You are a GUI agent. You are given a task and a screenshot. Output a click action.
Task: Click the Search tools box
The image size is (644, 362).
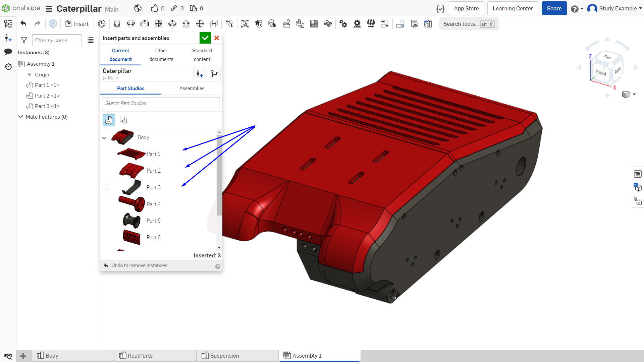point(469,24)
